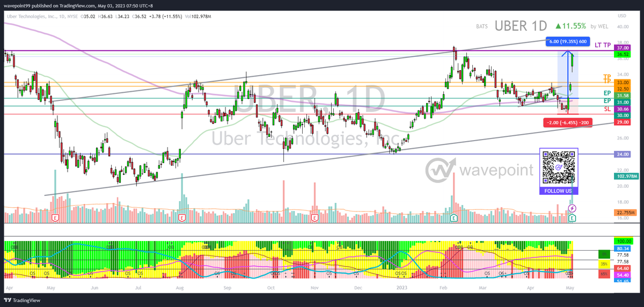Click the FOLLOW US label

559,191
